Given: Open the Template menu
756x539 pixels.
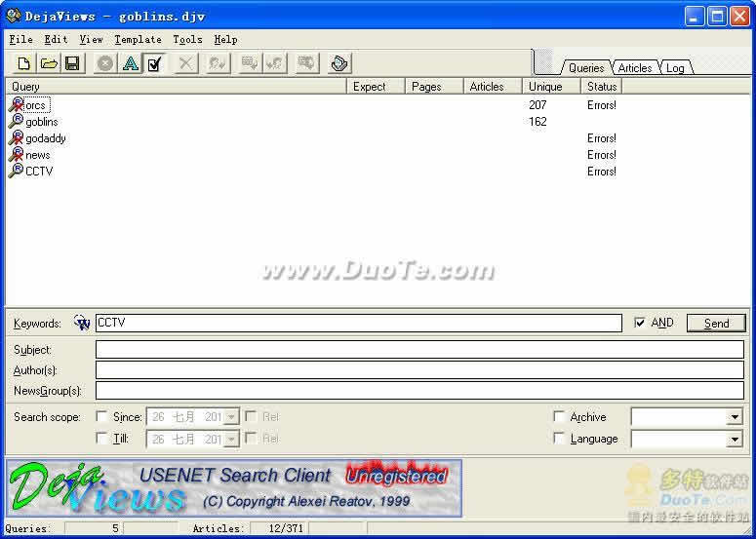Looking at the screenshot, I should [x=138, y=39].
